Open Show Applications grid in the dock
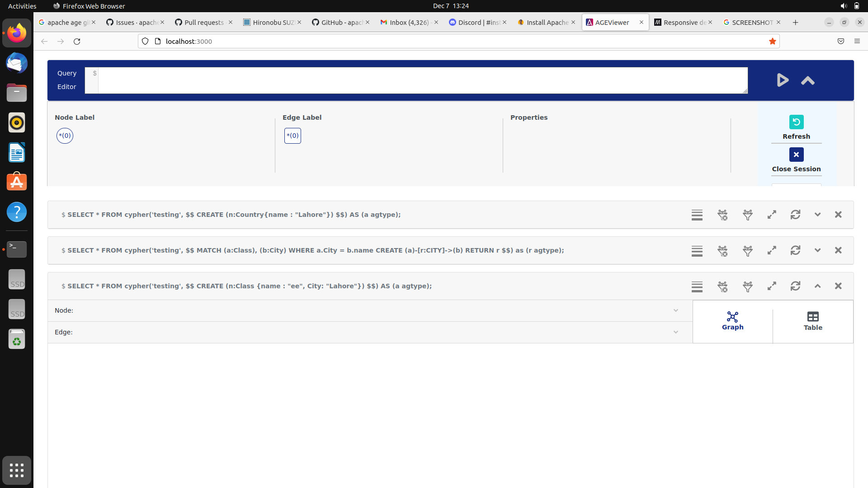 (x=17, y=470)
